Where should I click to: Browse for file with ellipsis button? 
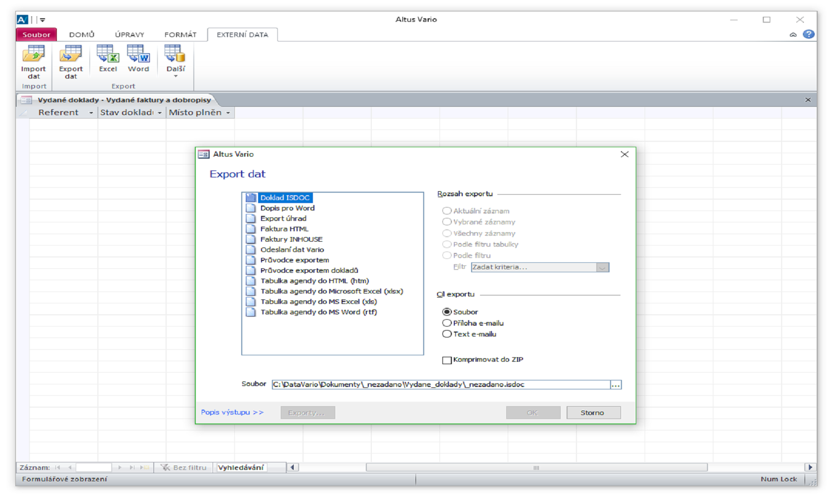click(x=615, y=385)
